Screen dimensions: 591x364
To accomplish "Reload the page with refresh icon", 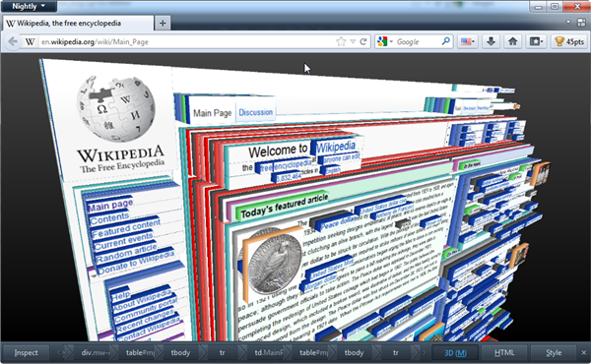I will point(363,41).
